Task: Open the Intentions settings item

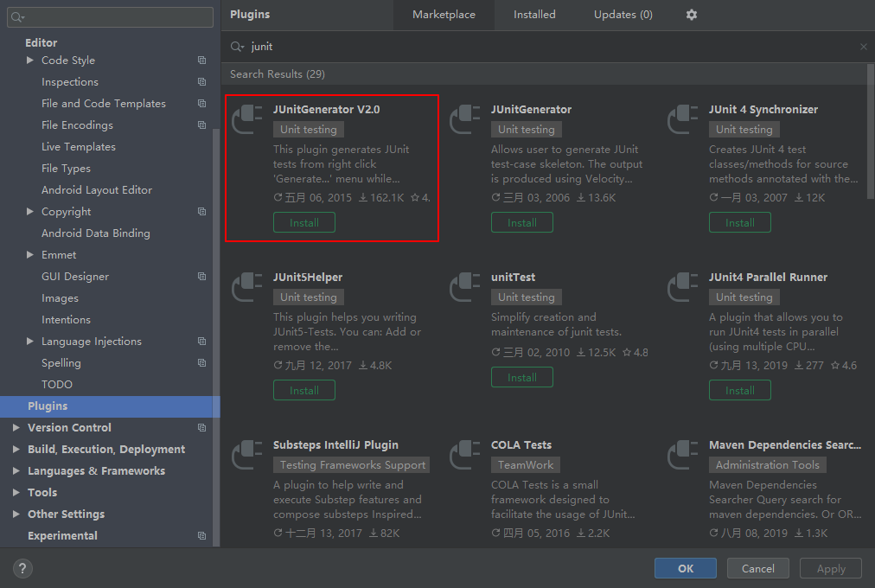Action: click(66, 320)
